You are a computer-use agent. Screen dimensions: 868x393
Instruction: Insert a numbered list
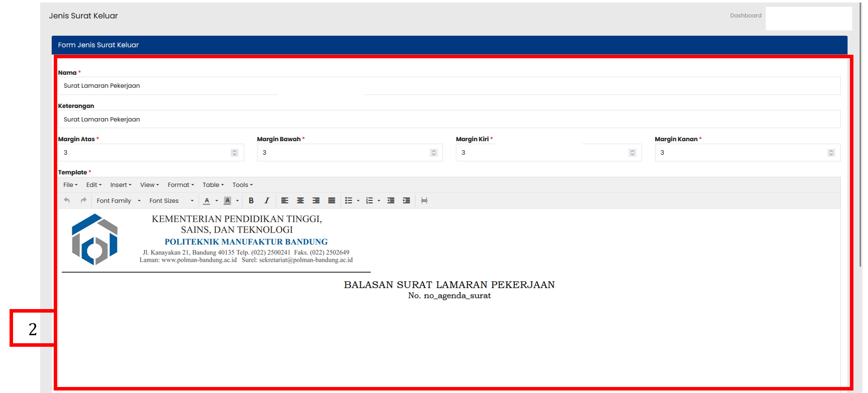tap(369, 201)
